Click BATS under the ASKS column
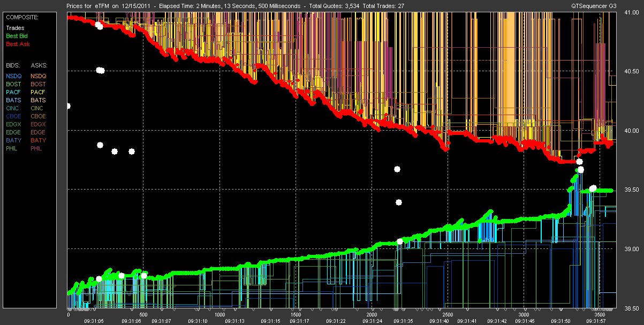 (39, 100)
